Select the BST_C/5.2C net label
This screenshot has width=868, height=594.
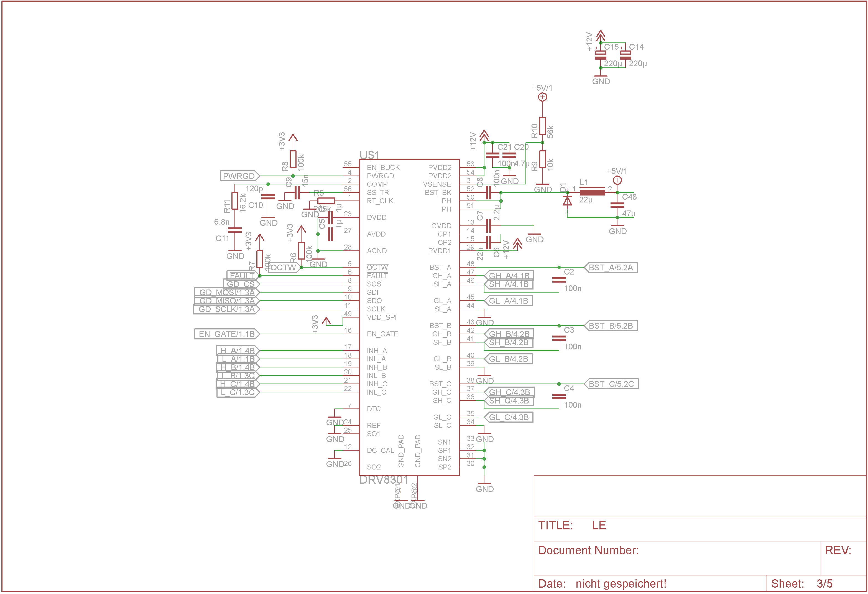pos(611,384)
